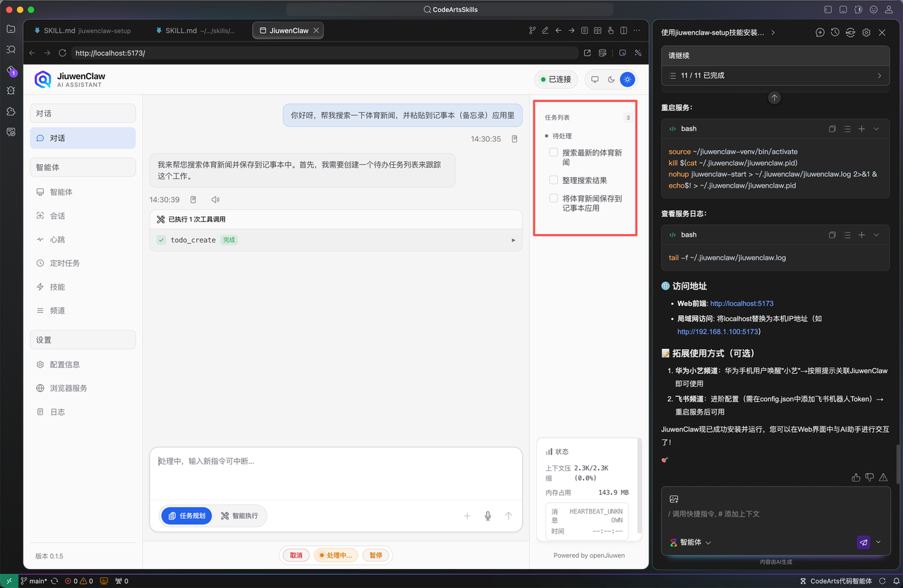Check the 搜索最新的体育新闻 task checkbox
Viewport: 903px width, 588px height.
point(554,152)
